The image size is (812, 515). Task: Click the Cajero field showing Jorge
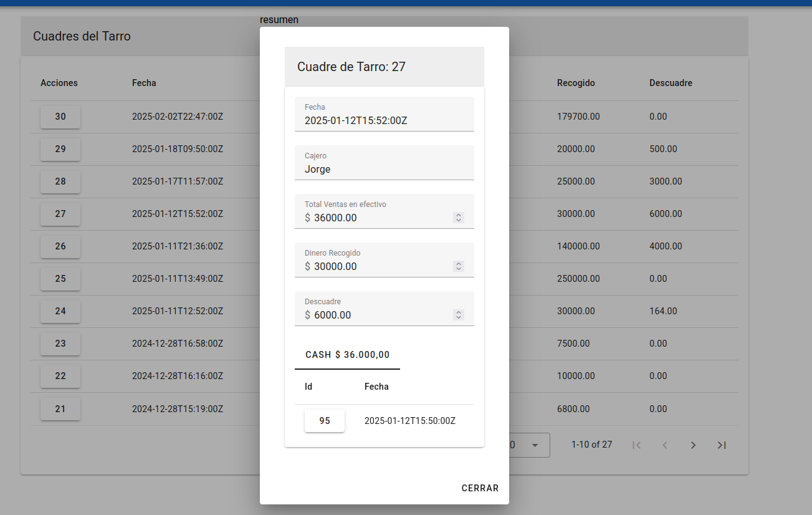[384, 169]
